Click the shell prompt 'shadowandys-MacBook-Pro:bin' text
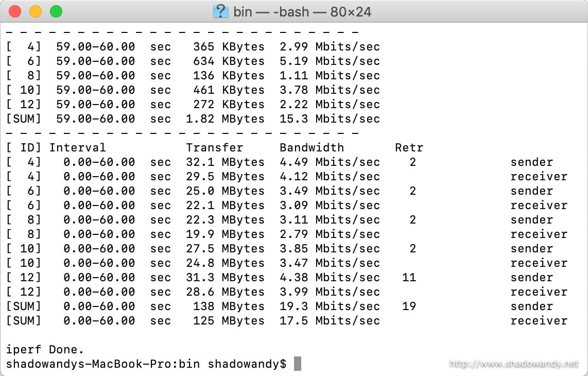Viewport: 588px width, 376px height. 103,364
